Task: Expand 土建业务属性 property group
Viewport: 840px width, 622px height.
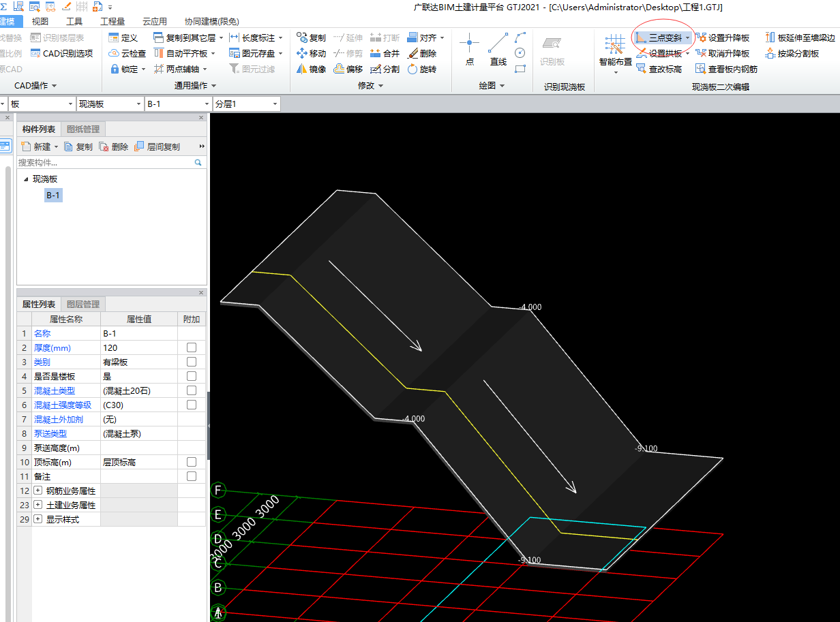Action: 37,505
